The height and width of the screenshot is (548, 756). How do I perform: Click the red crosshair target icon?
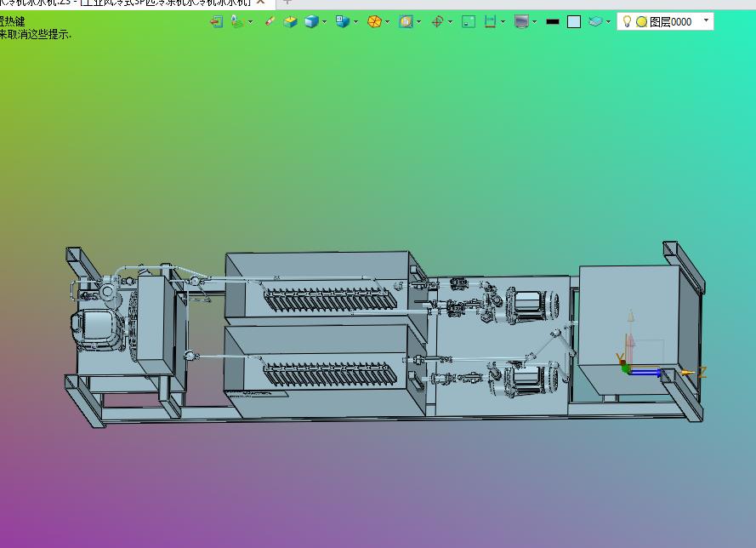click(437, 22)
